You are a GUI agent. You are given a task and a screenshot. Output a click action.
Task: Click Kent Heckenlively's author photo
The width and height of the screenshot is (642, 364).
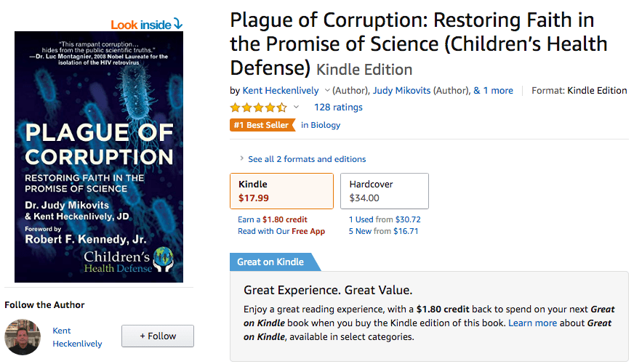[x=23, y=336]
